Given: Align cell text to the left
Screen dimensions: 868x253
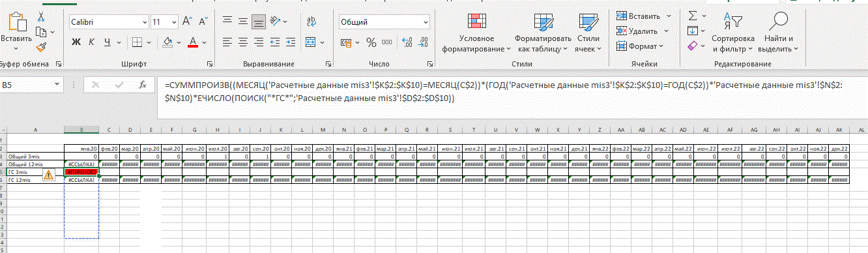Looking at the screenshot, I should 227,42.
